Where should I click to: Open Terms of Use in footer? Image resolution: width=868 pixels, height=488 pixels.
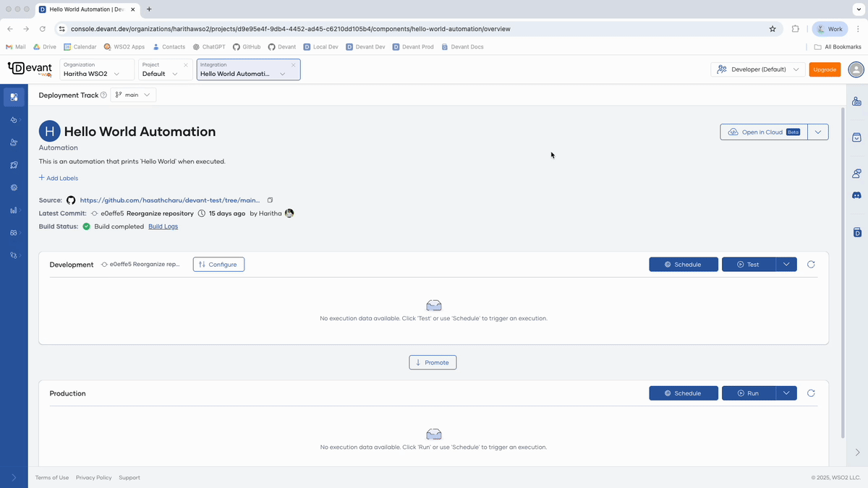52,478
